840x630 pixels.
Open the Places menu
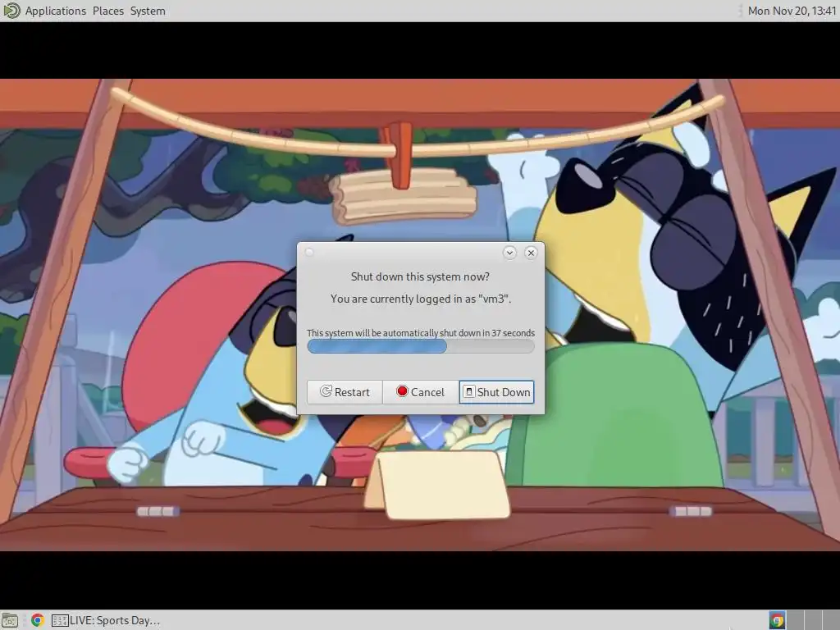(x=108, y=11)
